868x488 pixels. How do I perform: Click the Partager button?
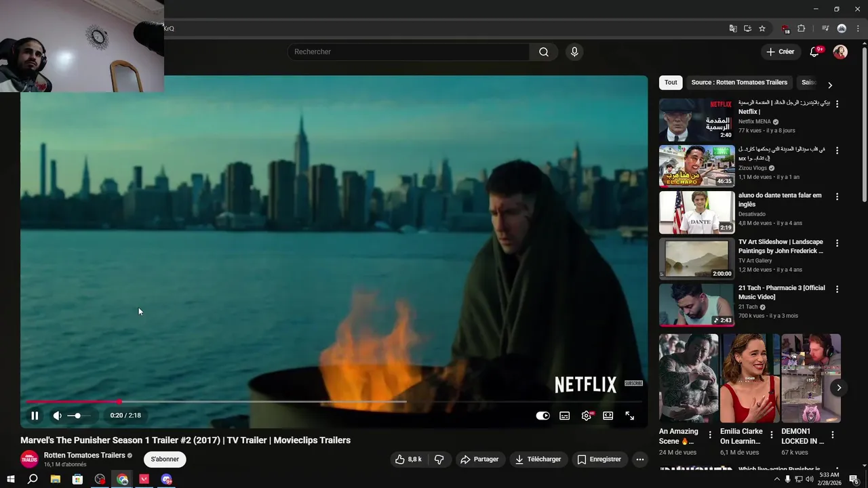click(x=479, y=460)
